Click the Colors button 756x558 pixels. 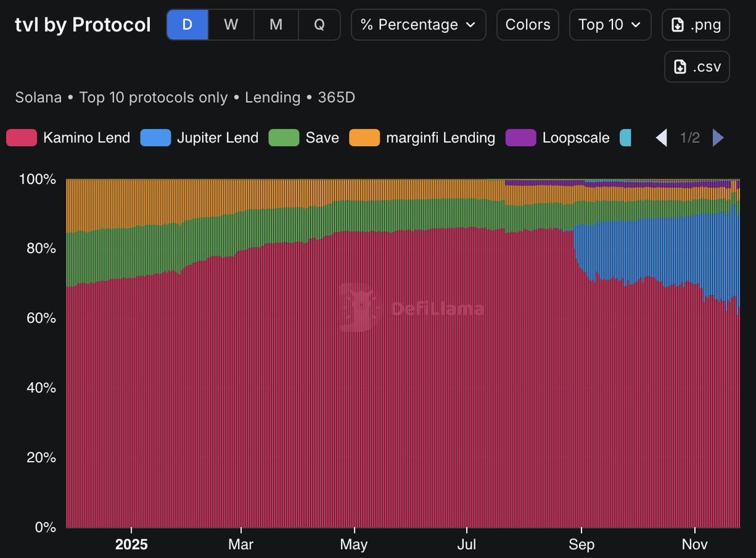(527, 25)
